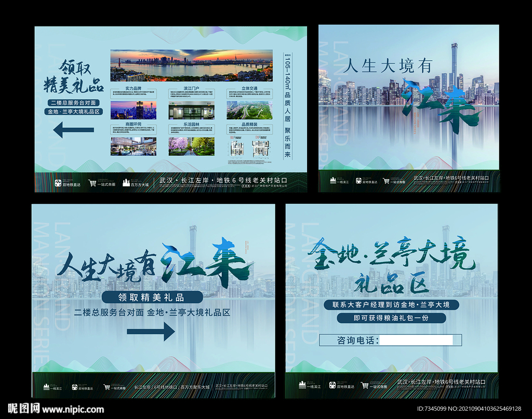Click the night skyline thumbnail under 实力品牌
Viewport: 532px width, 419px height.
pos(134,110)
